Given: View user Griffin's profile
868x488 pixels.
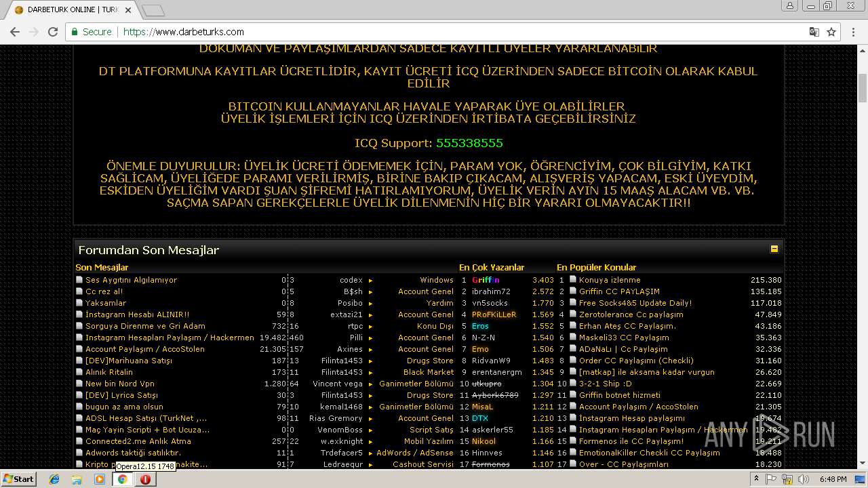Looking at the screenshot, I should [x=486, y=280].
